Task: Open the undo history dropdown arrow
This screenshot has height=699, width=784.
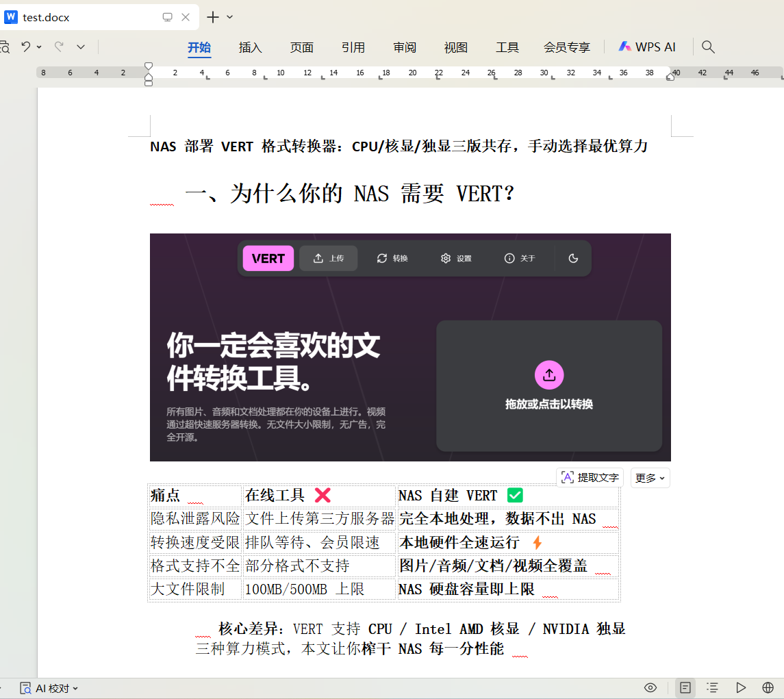Action: [39, 47]
